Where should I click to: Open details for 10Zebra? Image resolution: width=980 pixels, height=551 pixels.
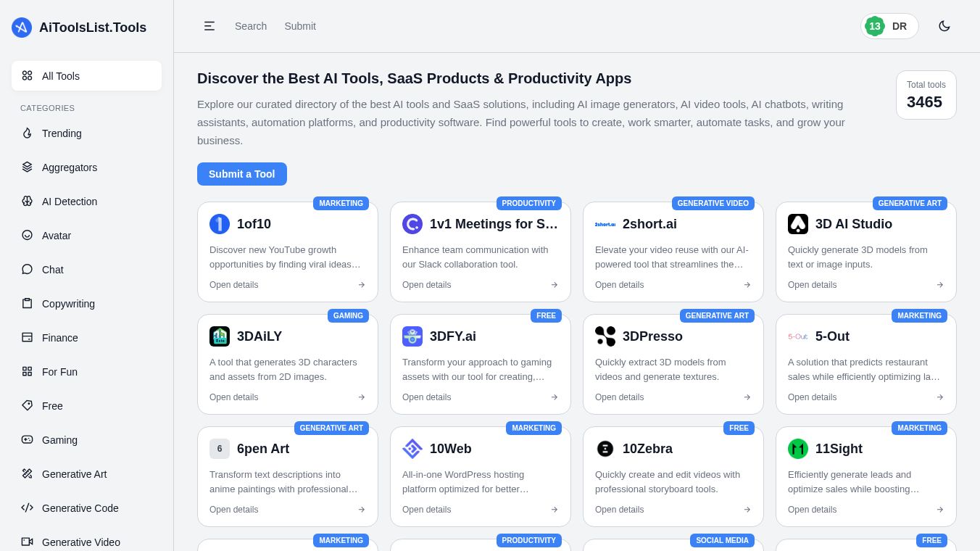(673, 510)
